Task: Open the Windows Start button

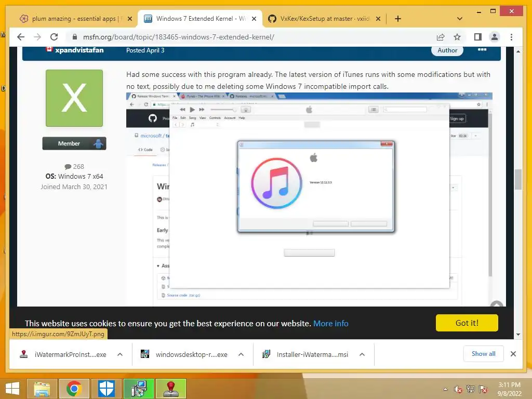Action: coord(12,389)
